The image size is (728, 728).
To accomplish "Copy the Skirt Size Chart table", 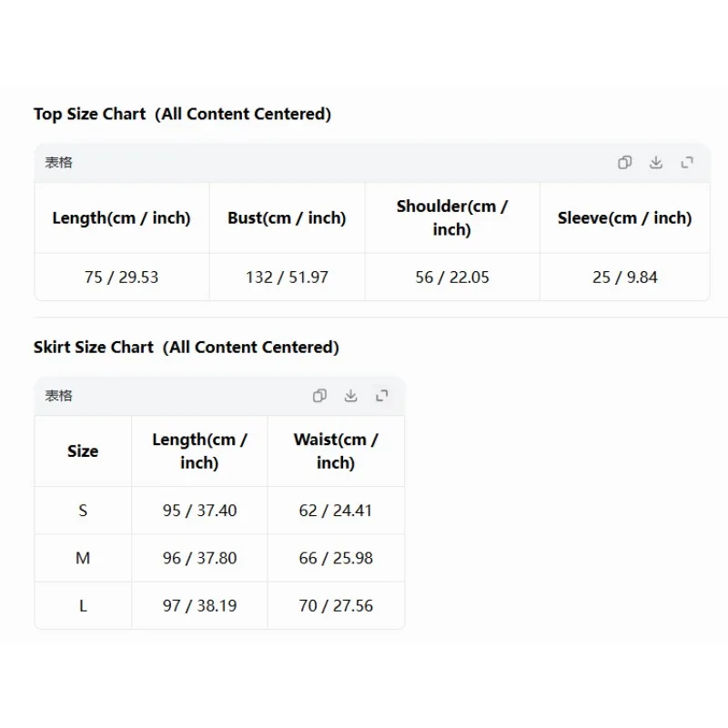I will pyautogui.click(x=319, y=396).
